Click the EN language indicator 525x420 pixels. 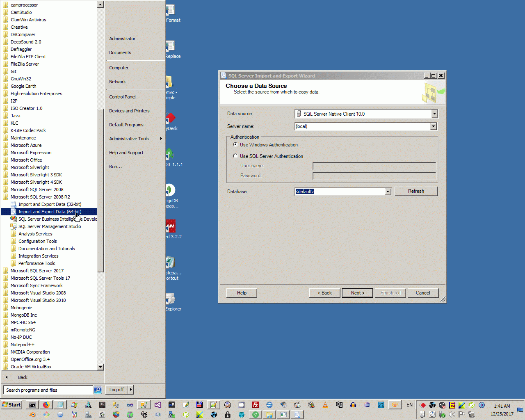(x=409, y=405)
